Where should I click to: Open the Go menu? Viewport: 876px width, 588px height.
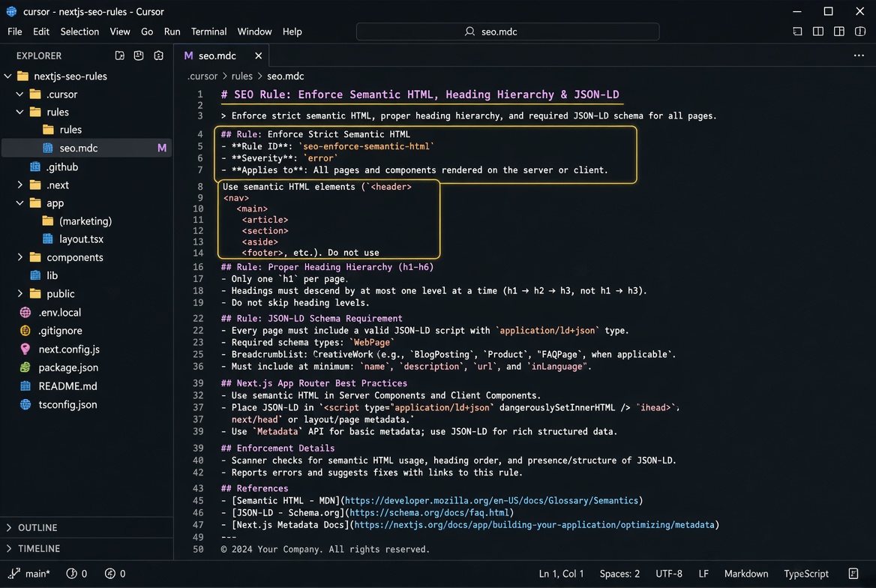[147, 31]
